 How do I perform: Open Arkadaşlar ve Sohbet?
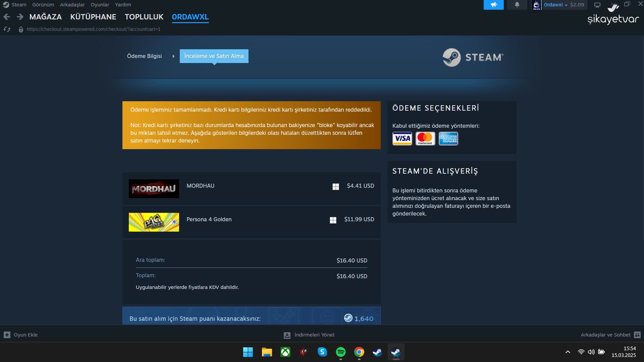(x=606, y=335)
